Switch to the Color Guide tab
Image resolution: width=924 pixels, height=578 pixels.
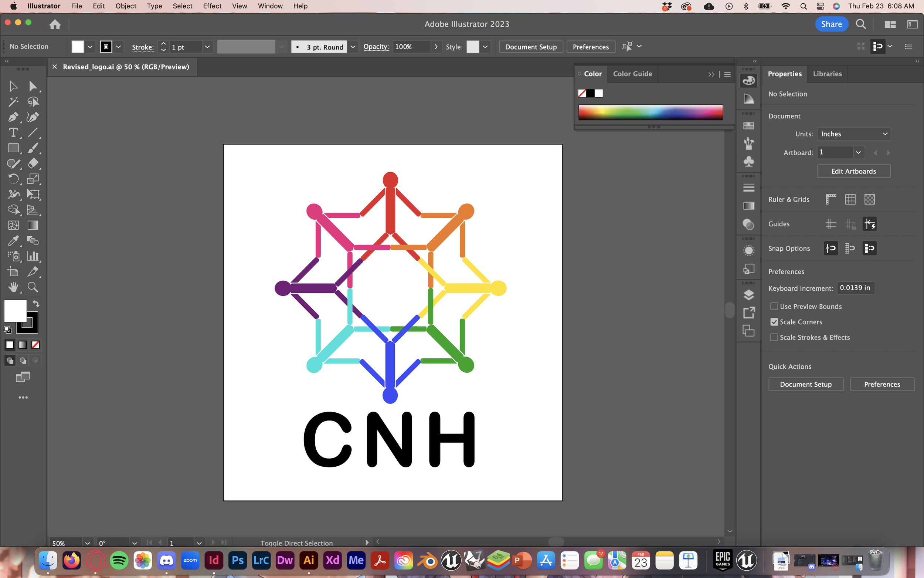point(632,74)
